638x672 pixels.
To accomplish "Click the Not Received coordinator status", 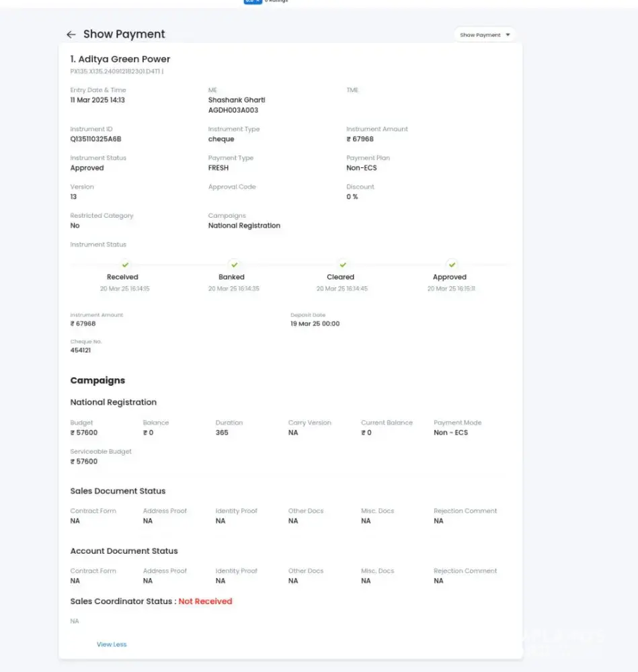I will (205, 601).
